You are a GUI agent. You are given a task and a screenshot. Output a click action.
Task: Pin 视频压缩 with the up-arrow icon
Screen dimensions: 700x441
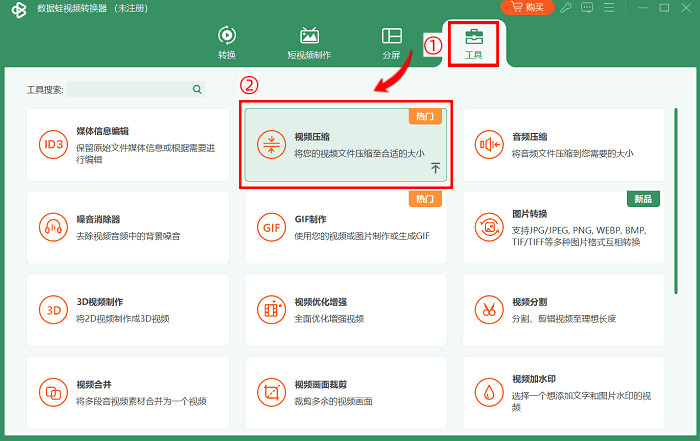[435, 168]
